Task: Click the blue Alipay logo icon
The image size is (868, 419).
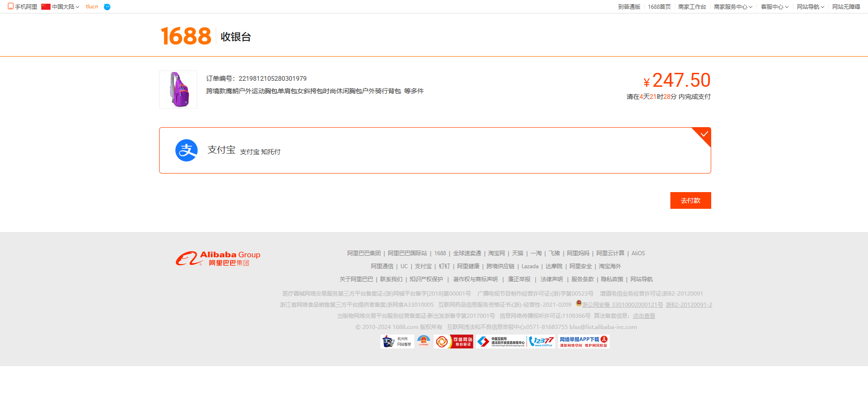Action: [186, 150]
